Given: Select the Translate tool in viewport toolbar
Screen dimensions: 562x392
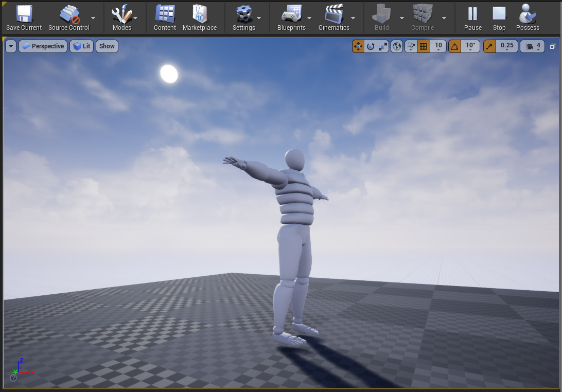Looking at the screenshot, I should 358,46.
